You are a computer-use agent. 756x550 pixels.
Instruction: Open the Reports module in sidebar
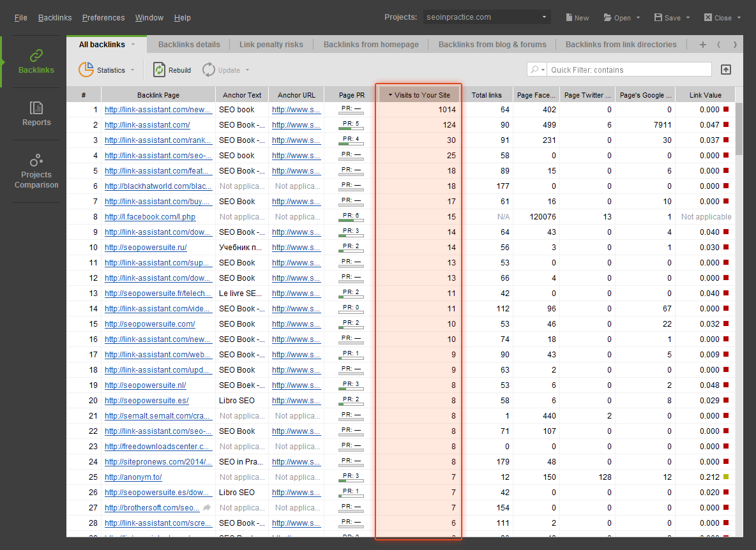pyautogui.click(x=36, y=114)
